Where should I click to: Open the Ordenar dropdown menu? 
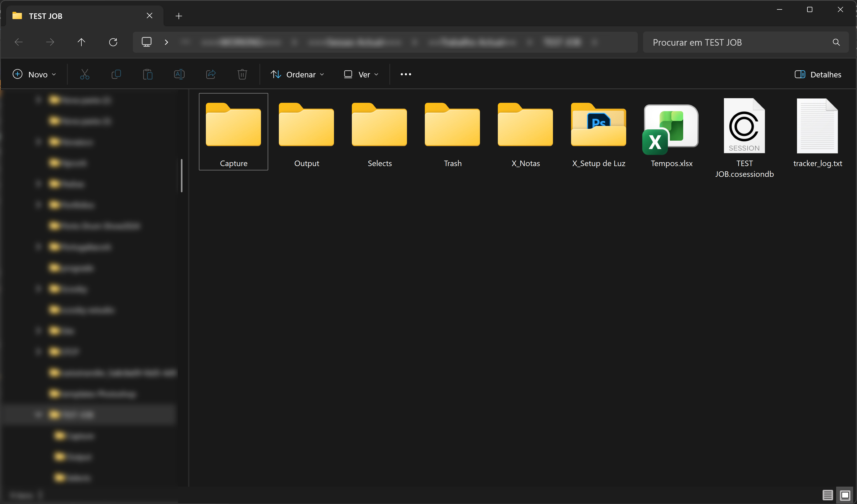[297, 75]
